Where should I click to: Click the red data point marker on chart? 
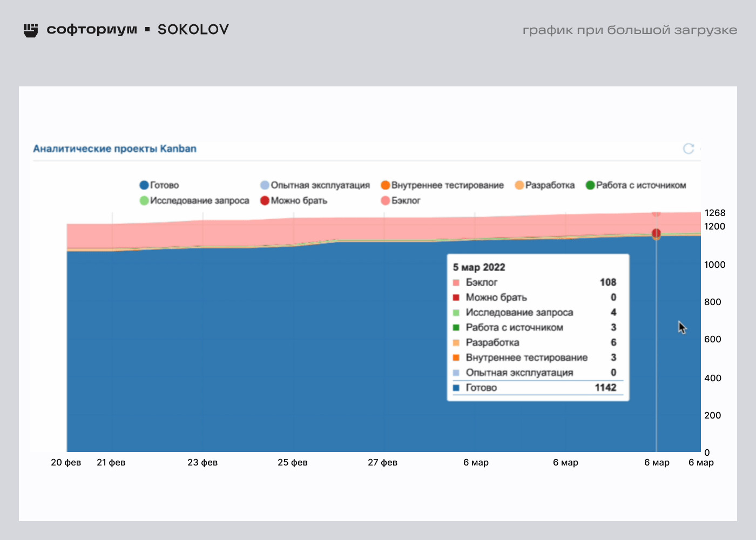pyautogui.click(x=656, y=233)
